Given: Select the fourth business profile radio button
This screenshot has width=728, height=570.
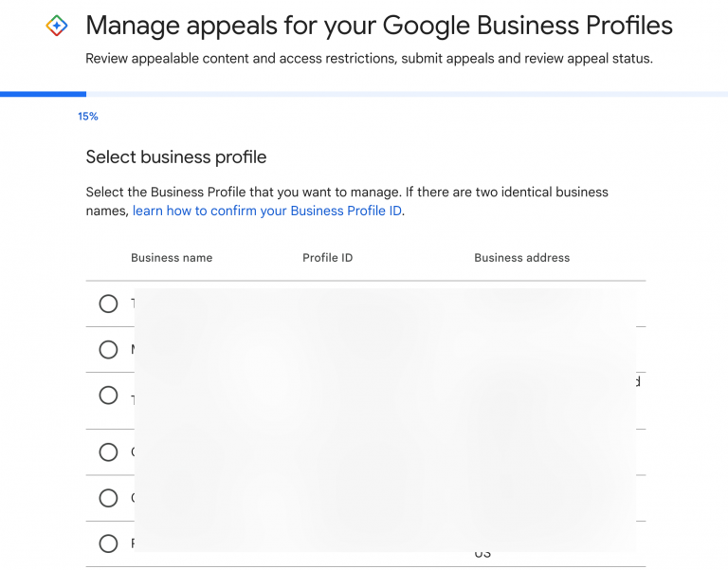Looking at the screenshot, I should tap(108, 452).
